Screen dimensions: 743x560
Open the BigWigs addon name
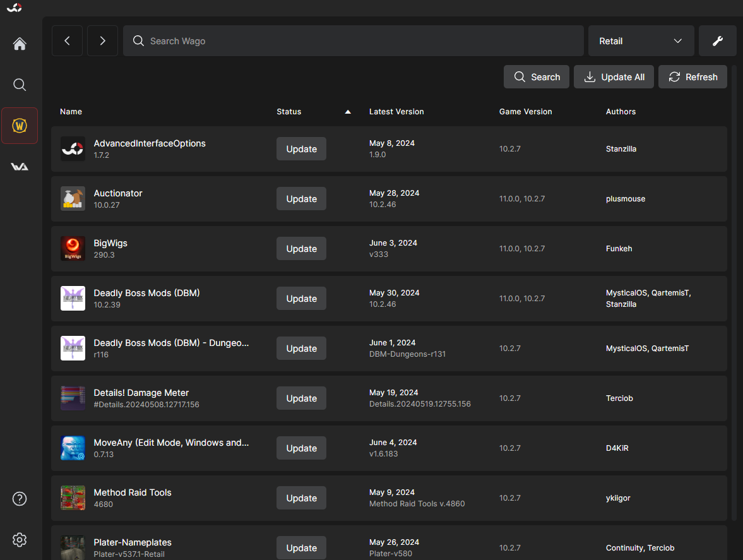110,243
